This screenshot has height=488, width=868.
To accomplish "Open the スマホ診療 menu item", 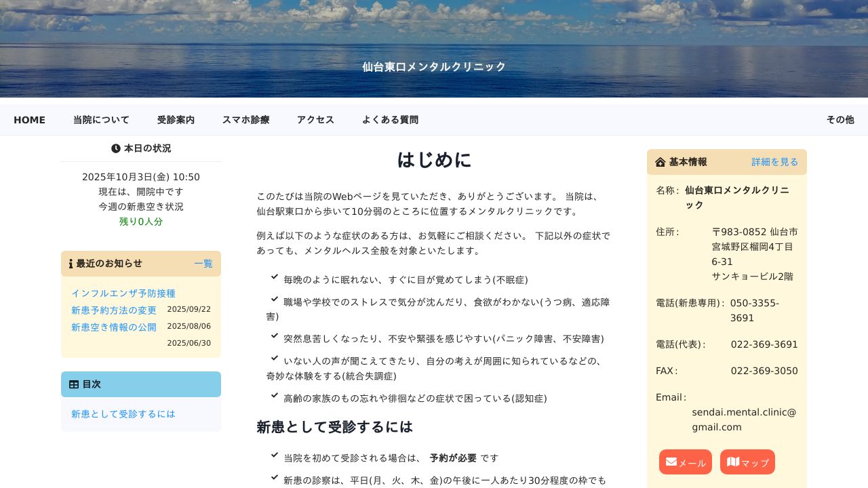I will tap(246, 119).
